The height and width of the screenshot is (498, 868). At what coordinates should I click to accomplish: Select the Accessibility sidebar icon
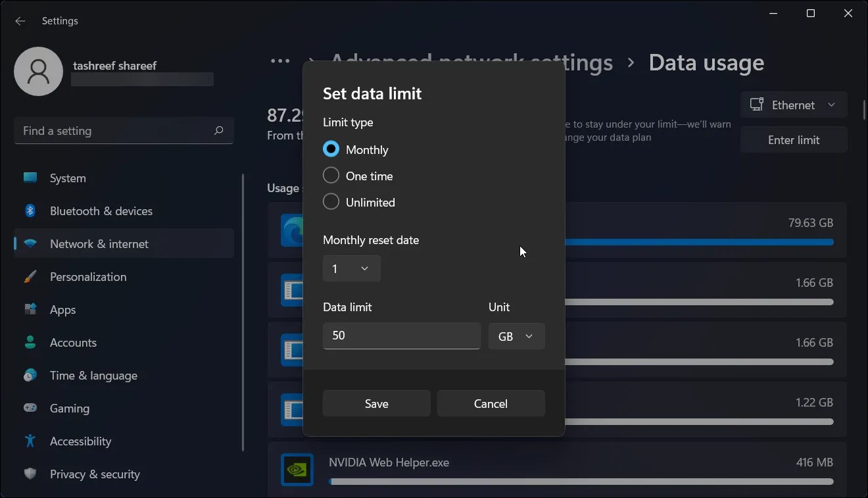pyautogui.click(x=30, y=441)
